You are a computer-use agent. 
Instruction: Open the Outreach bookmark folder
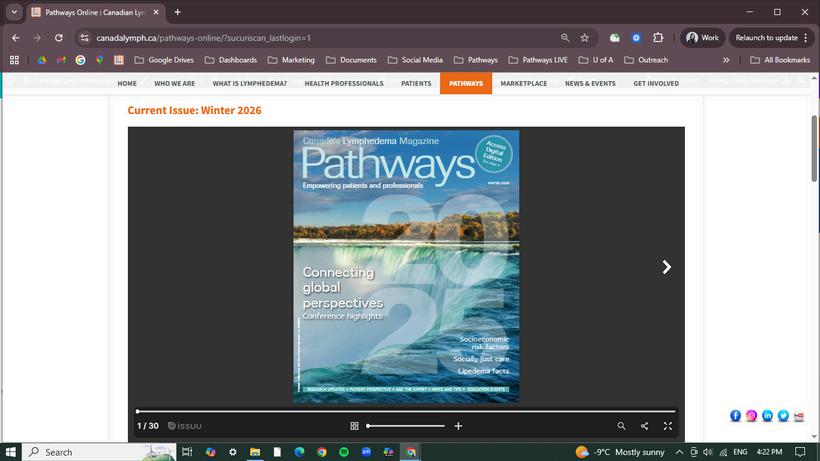[646, 60]
